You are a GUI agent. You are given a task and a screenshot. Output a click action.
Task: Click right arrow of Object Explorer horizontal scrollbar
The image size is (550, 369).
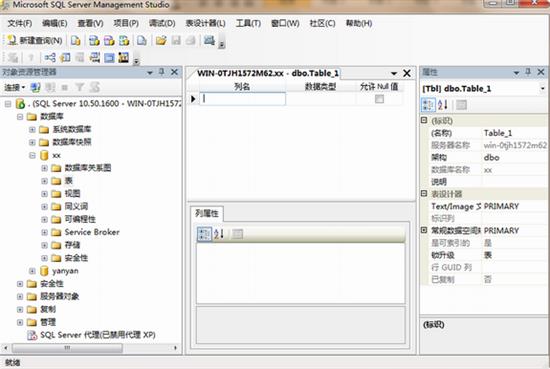point(175,348)
